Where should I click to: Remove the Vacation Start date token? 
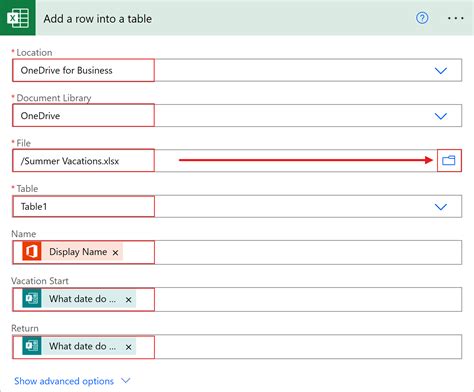click(128, 300)
